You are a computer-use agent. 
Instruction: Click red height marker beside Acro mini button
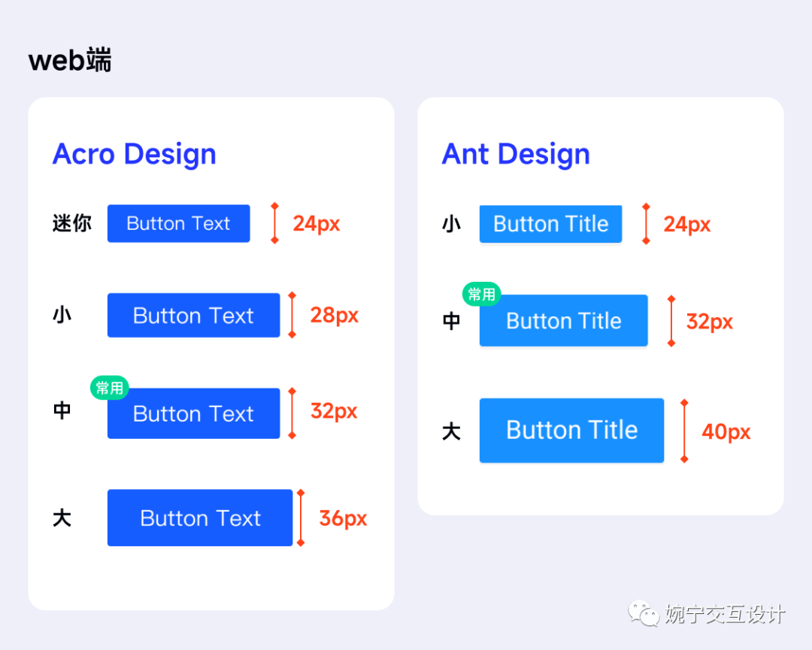click(275, 223)
